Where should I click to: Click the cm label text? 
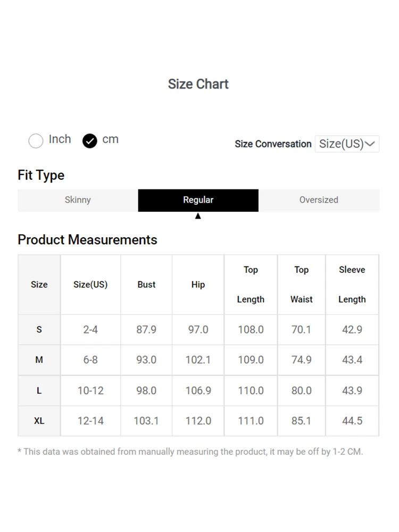(110, 139)
